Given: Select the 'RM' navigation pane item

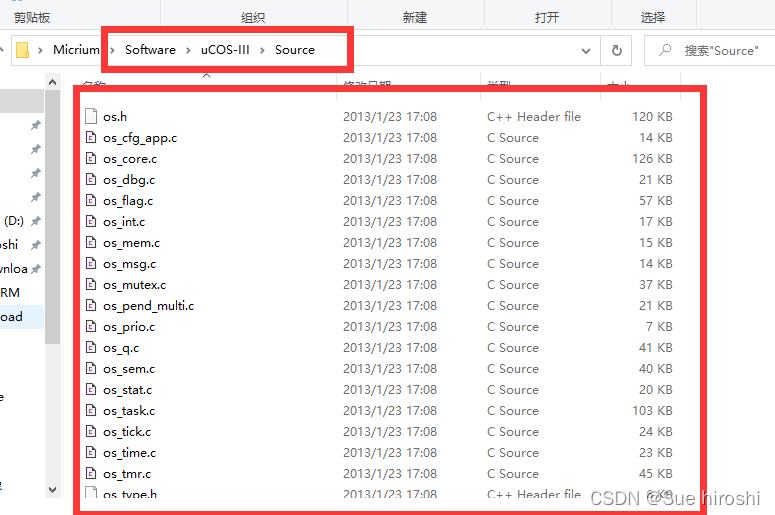Looking at the screenshot, I should [x=10, y=293].
